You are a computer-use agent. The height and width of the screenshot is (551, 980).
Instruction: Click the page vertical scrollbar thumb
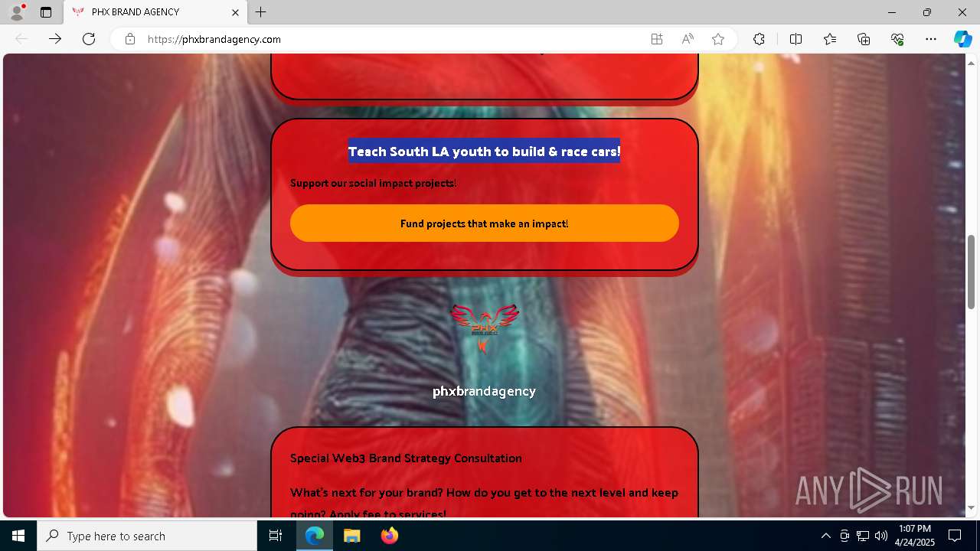coord(972,272)
